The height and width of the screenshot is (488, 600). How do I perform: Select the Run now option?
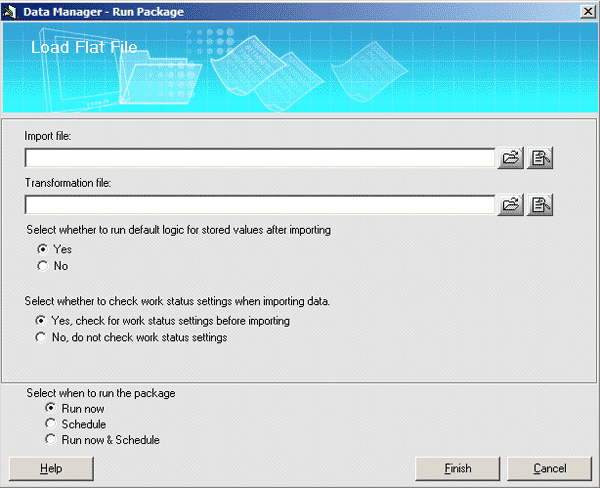[x=51, y=408]
